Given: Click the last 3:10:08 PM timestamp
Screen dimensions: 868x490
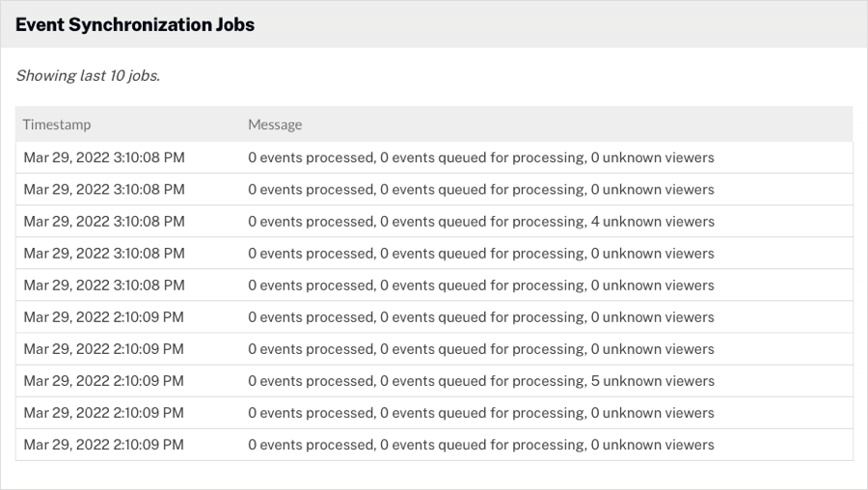Looking at the screenshot, I should (104, 286).
